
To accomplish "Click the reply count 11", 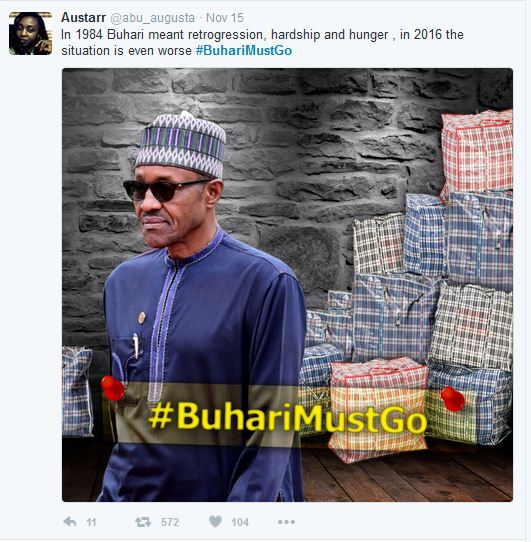I will tap(91, 522).
